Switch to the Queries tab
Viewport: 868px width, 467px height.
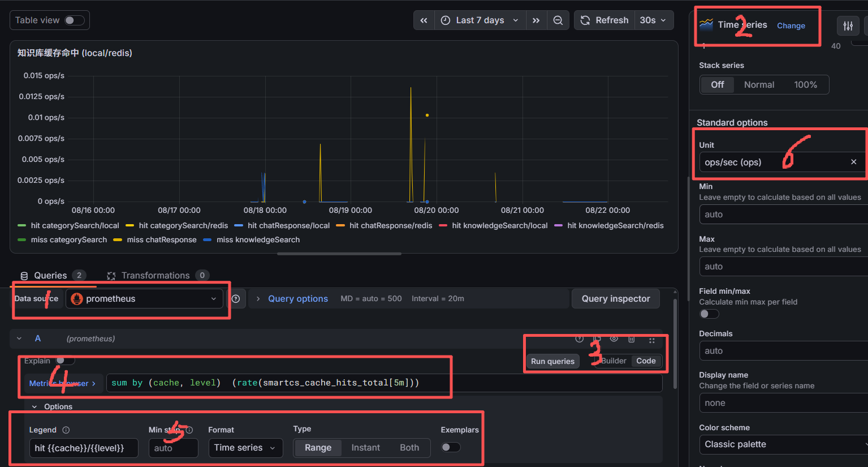click(53, 276)
